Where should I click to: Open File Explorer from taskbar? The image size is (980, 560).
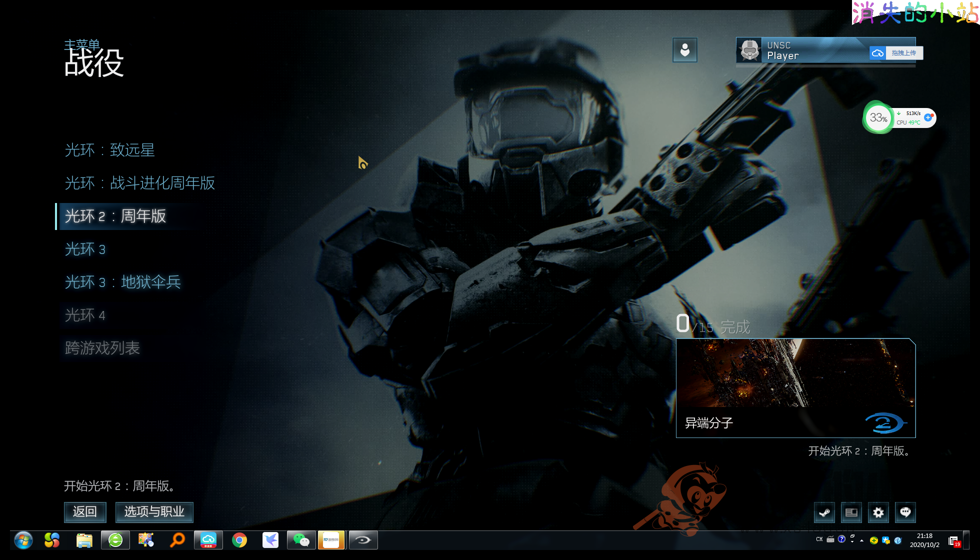84,540
